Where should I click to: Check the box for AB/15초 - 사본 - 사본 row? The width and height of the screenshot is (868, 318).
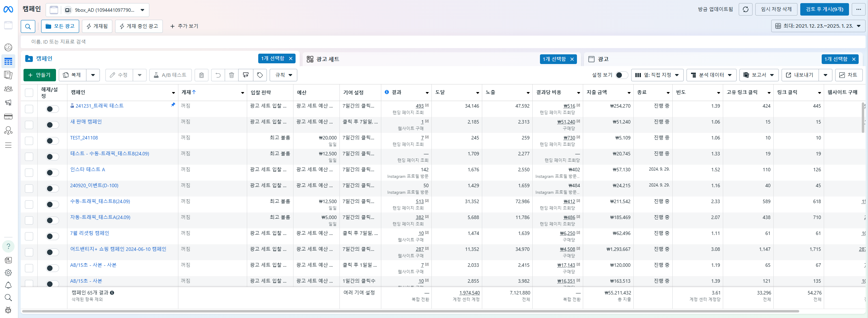click(29, 268)
